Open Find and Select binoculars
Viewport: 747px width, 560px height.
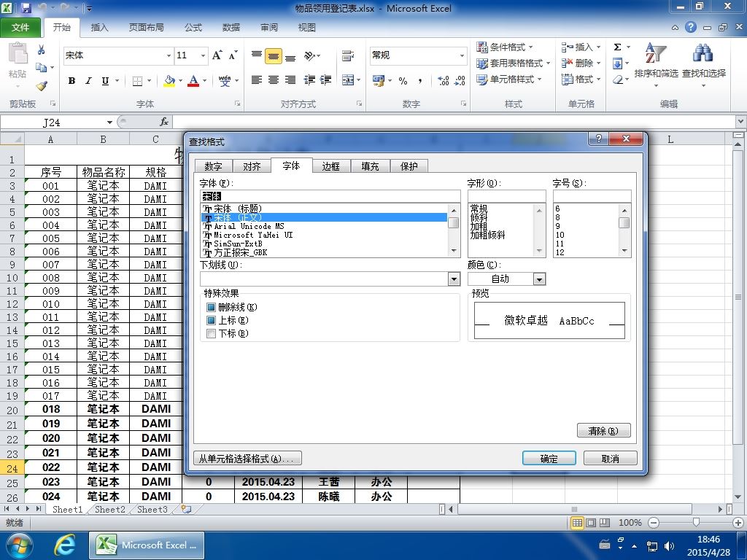point(704,64)
